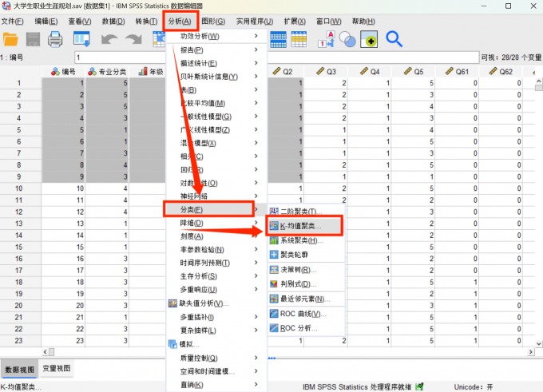This screenshot has width=543, height=392.
Task: Open the 文件(F) menu
Action: coord(13,22)
